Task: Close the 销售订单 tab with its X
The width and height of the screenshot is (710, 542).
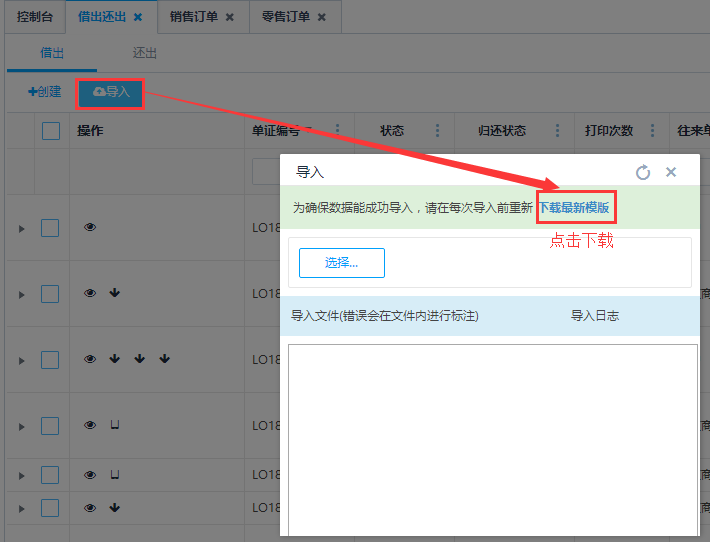Action: [x=229, y=17]
